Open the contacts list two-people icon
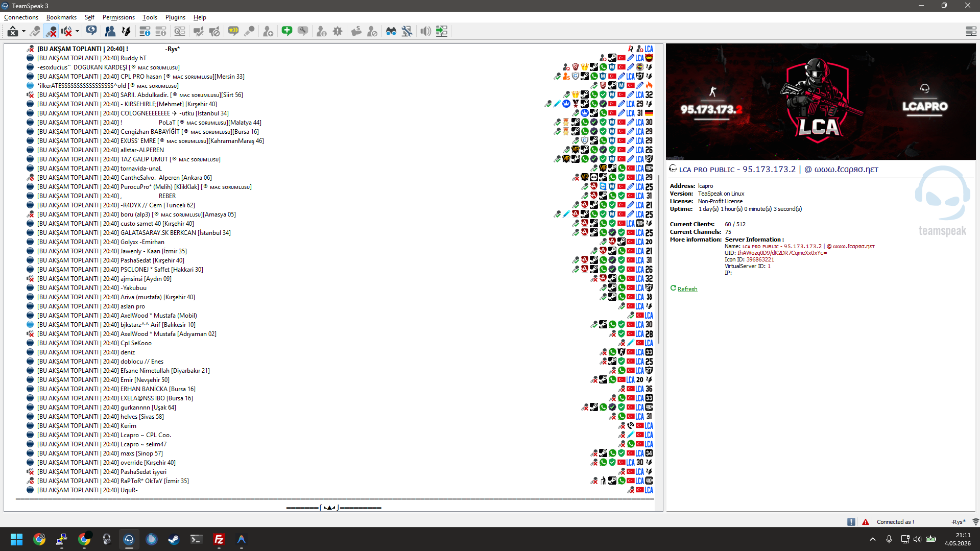 click(110, 31)
